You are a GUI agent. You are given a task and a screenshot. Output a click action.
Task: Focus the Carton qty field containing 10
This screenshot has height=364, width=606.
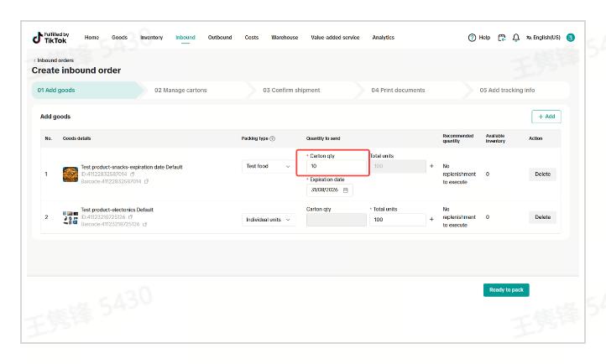click(x=337, y=166)
